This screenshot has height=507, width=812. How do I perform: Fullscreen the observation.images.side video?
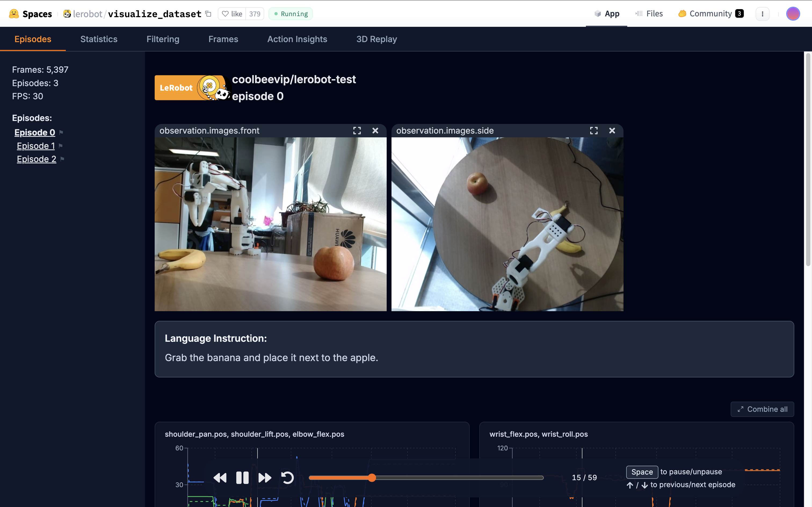[x=594, y=131]
